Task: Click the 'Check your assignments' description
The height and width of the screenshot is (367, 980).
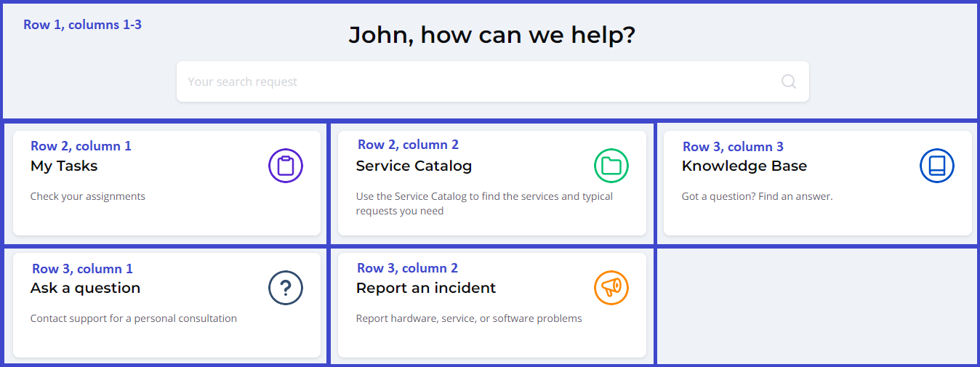Action: tap(88, 196)
